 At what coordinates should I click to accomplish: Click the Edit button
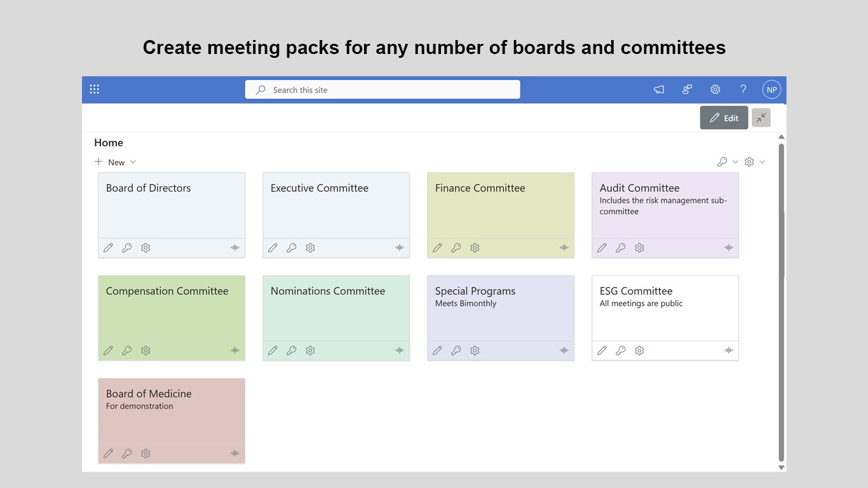coord(724,118)
